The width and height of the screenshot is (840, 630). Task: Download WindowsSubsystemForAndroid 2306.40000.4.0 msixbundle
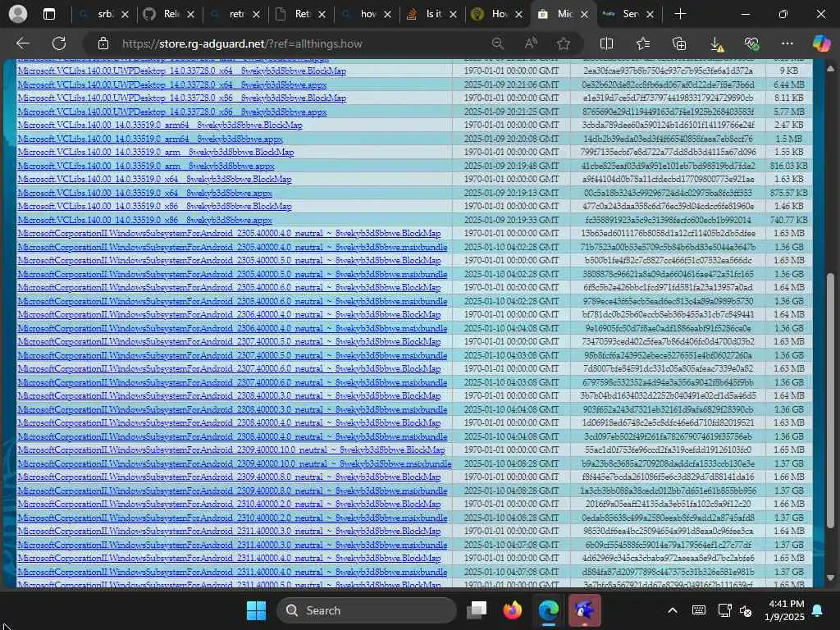pos(232,328)
